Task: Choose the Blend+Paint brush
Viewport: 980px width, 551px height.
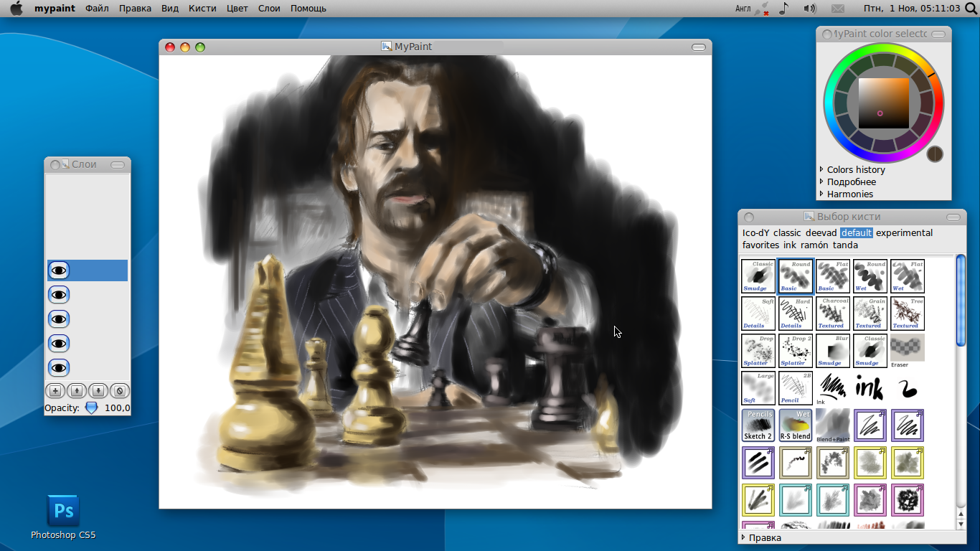Action: (833, 425)
